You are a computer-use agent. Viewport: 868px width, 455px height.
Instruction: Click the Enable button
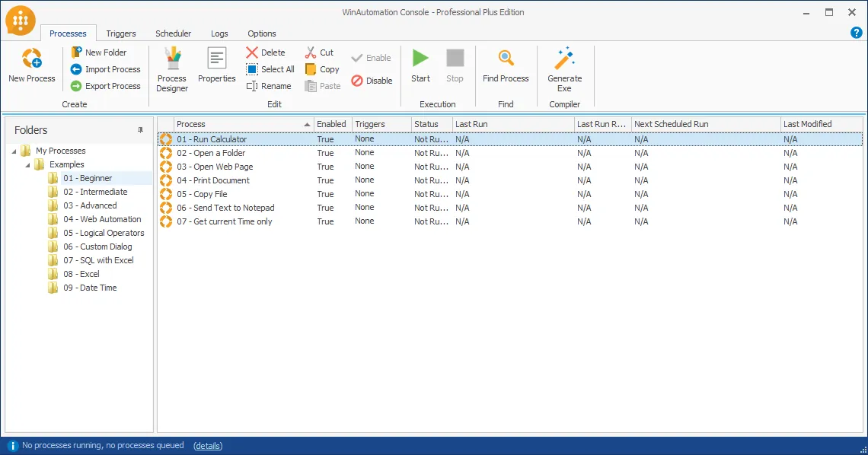371,58
